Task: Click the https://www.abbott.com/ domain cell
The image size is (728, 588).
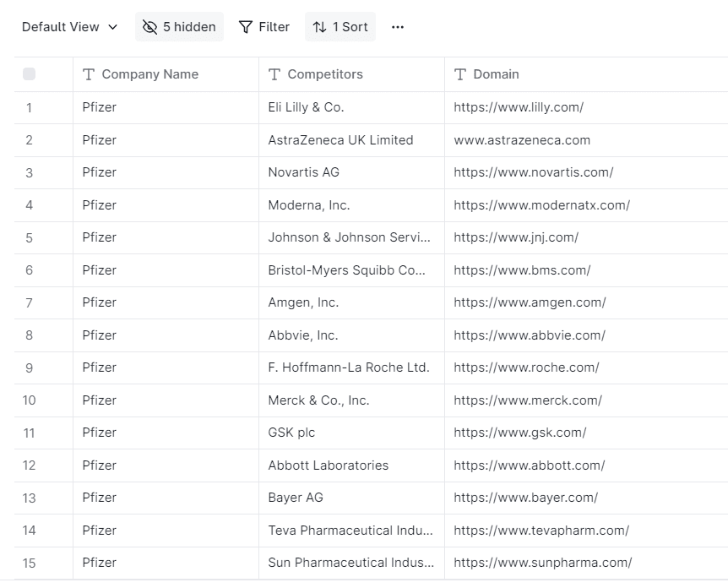Action: pos(586,465)
